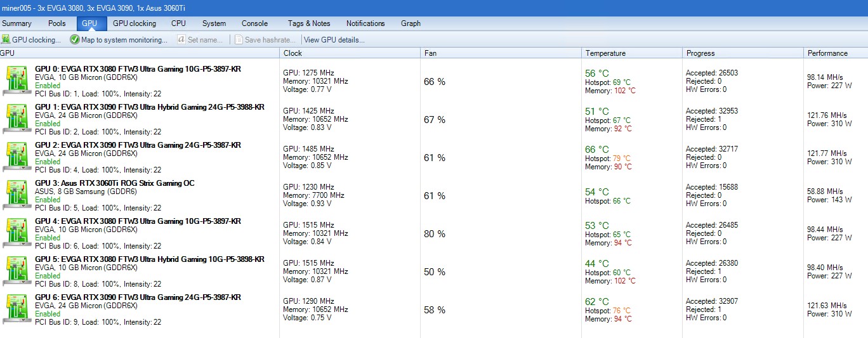Image resolution: width=868 pixels, height=338 pixels.
Task: Sort by the Temperature column header
Action: coord(605,53)
